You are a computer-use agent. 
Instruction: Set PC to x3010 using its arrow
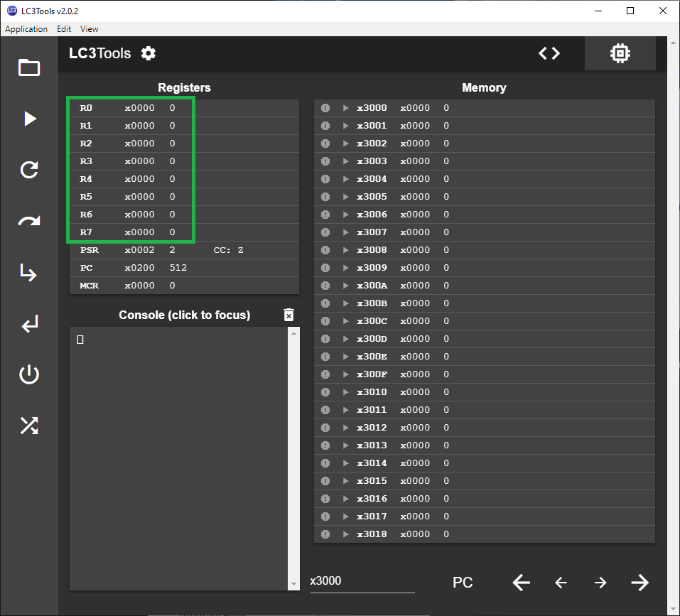pyautogui.click(x=345, y=392)
